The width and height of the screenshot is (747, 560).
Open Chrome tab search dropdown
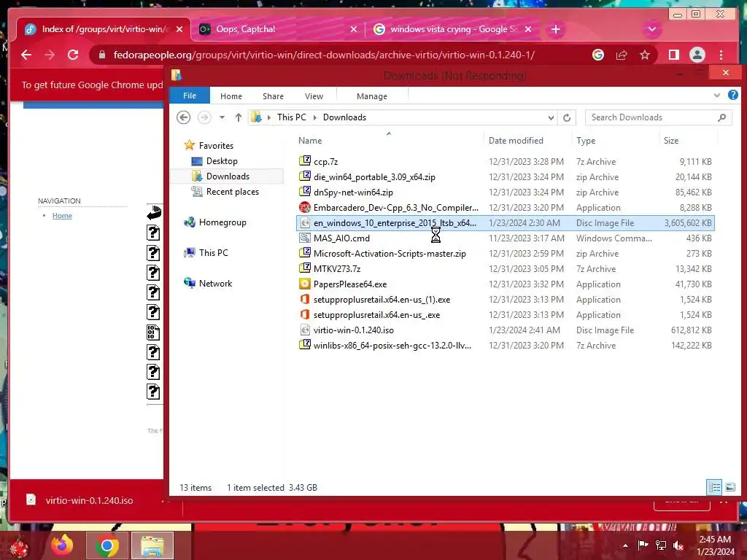click(x=651, y=29)
